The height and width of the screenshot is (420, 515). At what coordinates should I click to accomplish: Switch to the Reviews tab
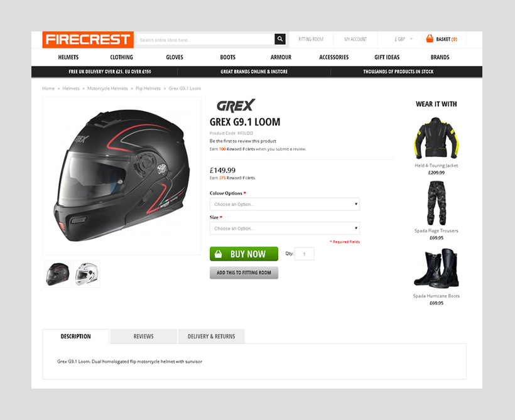click(144, 337)
